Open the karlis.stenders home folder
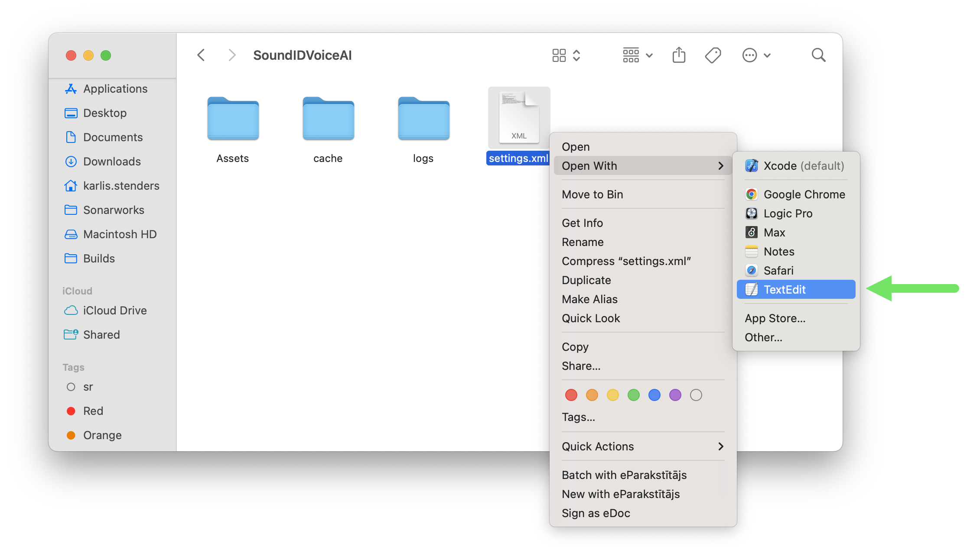This screenshot has height=550, width=980. coord(113,186)
